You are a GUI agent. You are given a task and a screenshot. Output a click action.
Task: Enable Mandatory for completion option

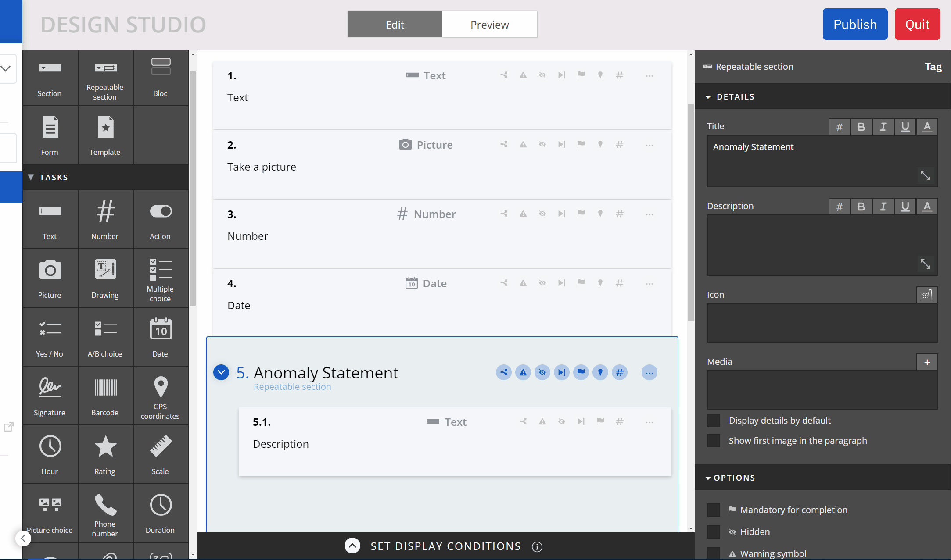pyautogui.click(x=714, y=510)
